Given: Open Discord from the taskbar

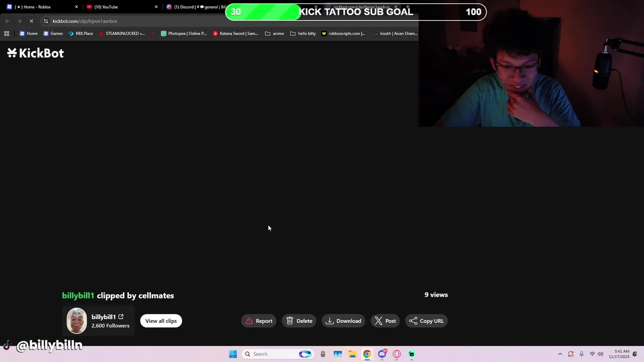Looking at the screenshot, I should pyautogui.click(x=382, y=354).
